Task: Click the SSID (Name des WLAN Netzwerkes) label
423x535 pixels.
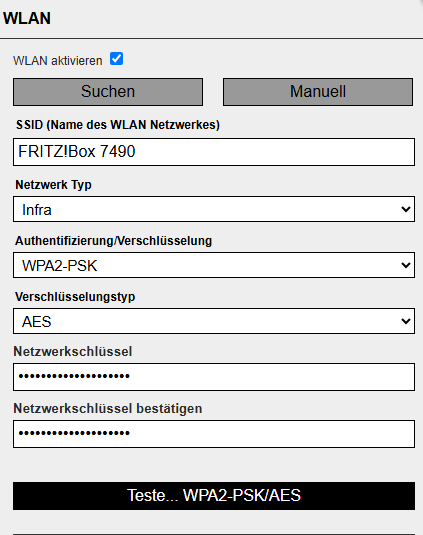Action: (118, 125)
